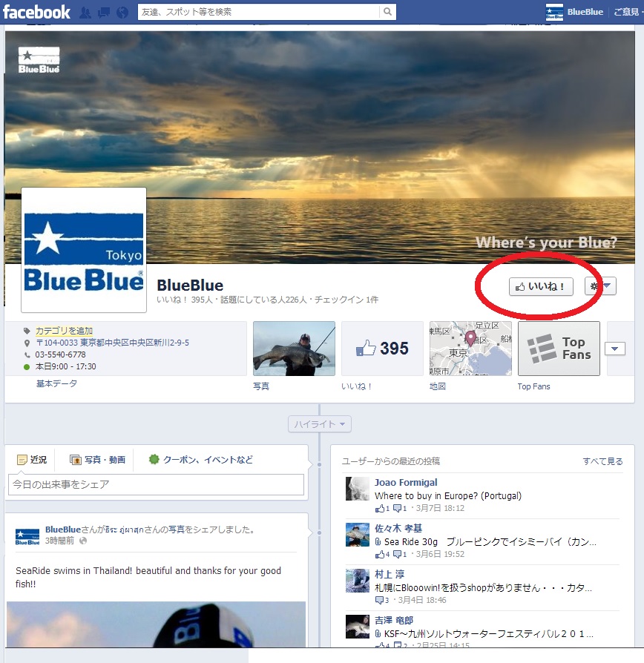
Task: Click the カテゴリを追加 link
Action: (x=64, y=331)
